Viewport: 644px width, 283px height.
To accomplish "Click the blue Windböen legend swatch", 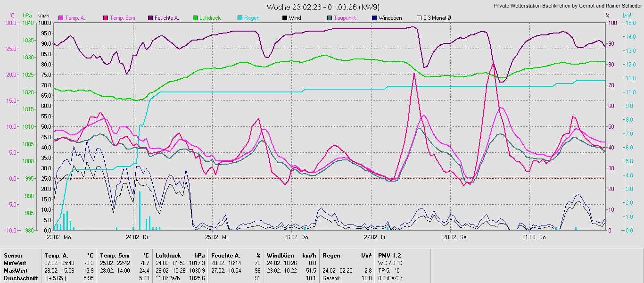I will (374, 18).
